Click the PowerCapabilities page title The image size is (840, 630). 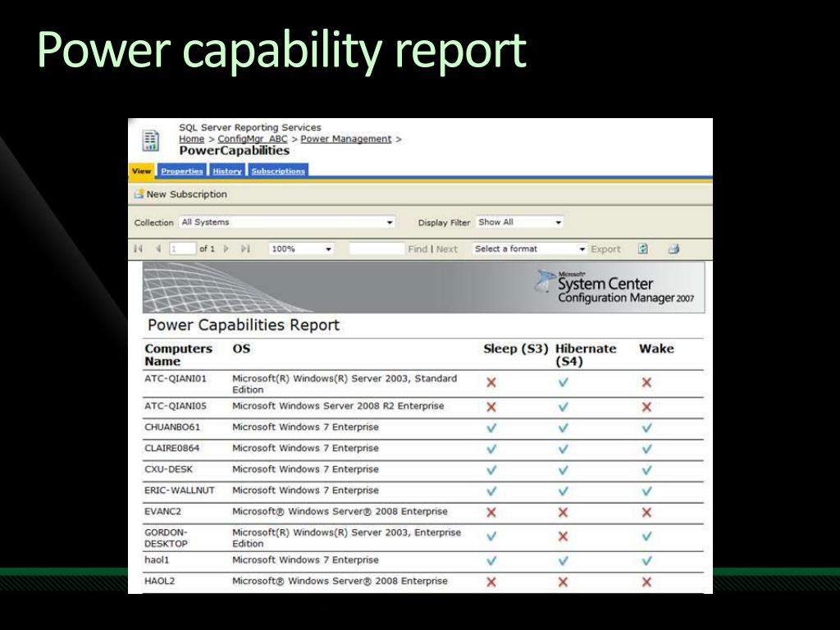234,151
